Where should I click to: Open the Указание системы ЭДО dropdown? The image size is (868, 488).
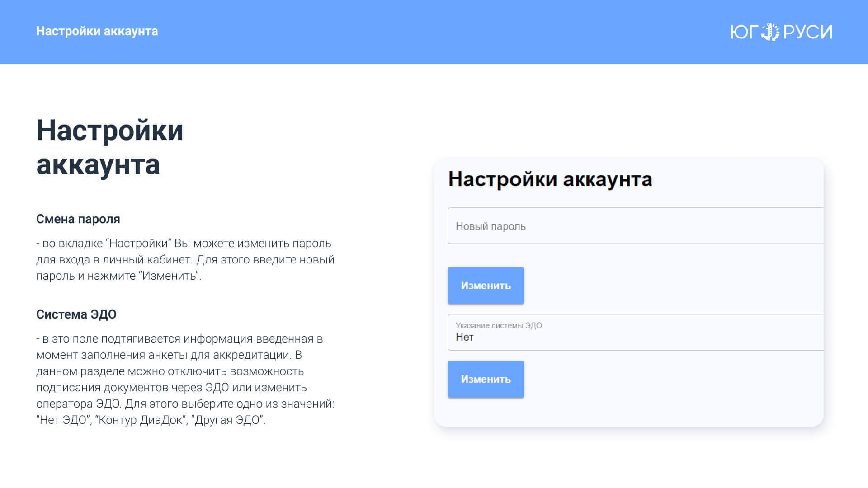635,333
